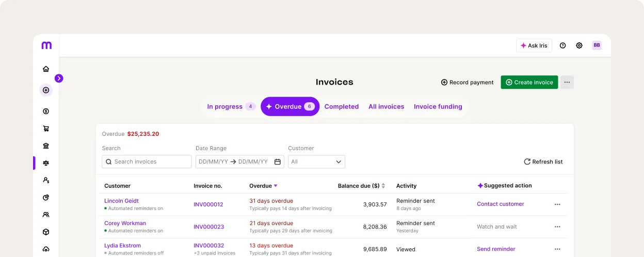
Task: Open the cloud upload sidebar icon
Action: (x=46, y=249)
